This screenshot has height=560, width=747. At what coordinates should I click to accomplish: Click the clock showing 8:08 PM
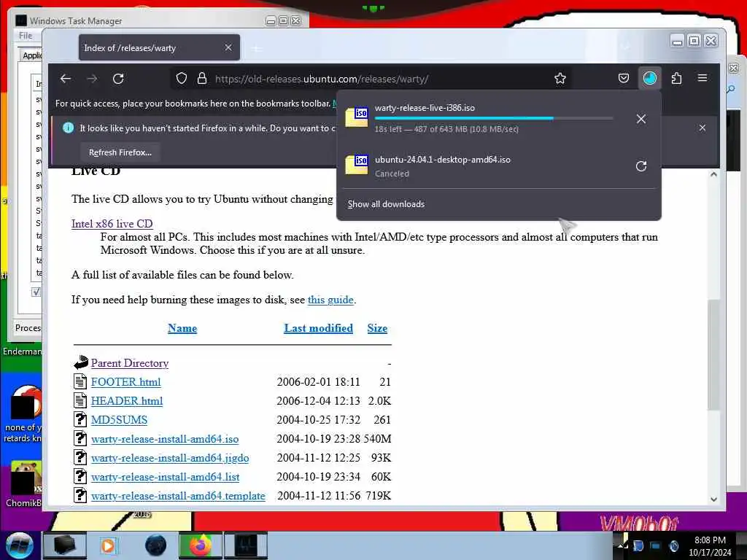pos(710,540)
